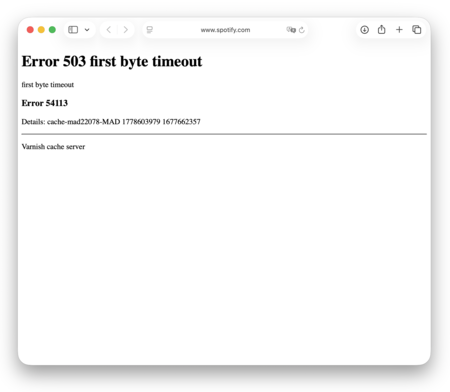Click the www.spotify.com address field
This screenshot has width=450, height=392.
(225, 30)
